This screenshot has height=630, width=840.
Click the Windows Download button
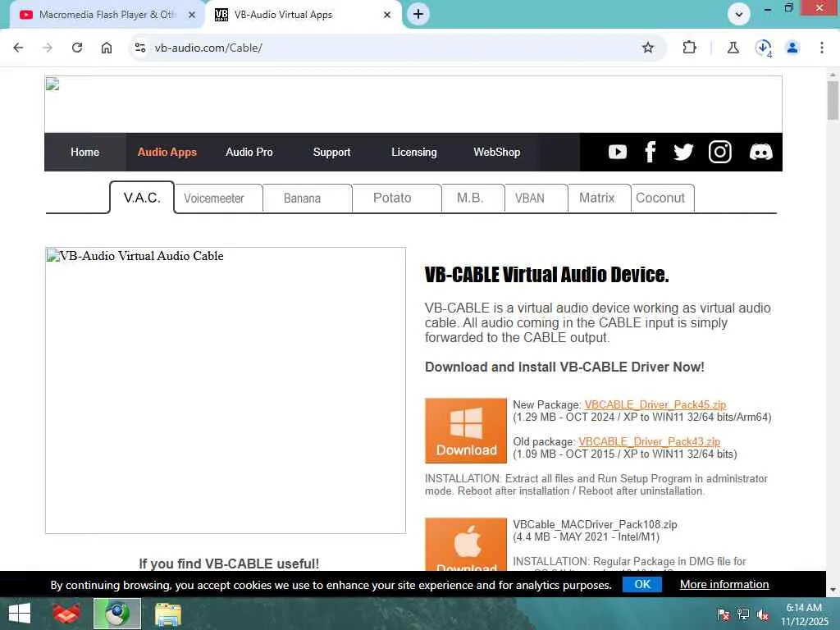click(x=466, y=431)
